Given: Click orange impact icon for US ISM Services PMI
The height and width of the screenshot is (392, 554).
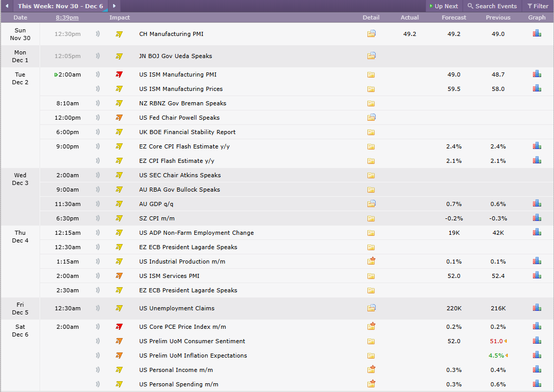Looking at the screenshot, I should [x=119, y=276].
